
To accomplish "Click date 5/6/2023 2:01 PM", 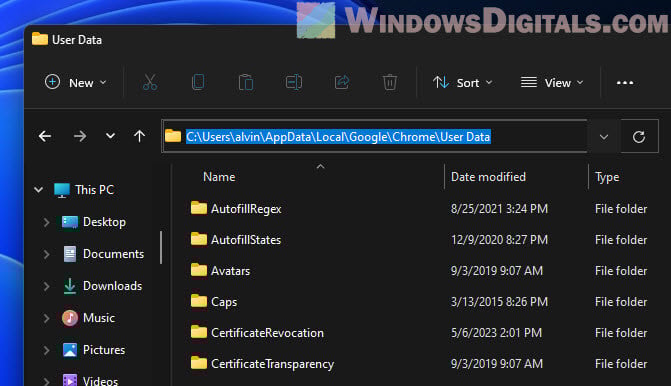I will [496, 333].
